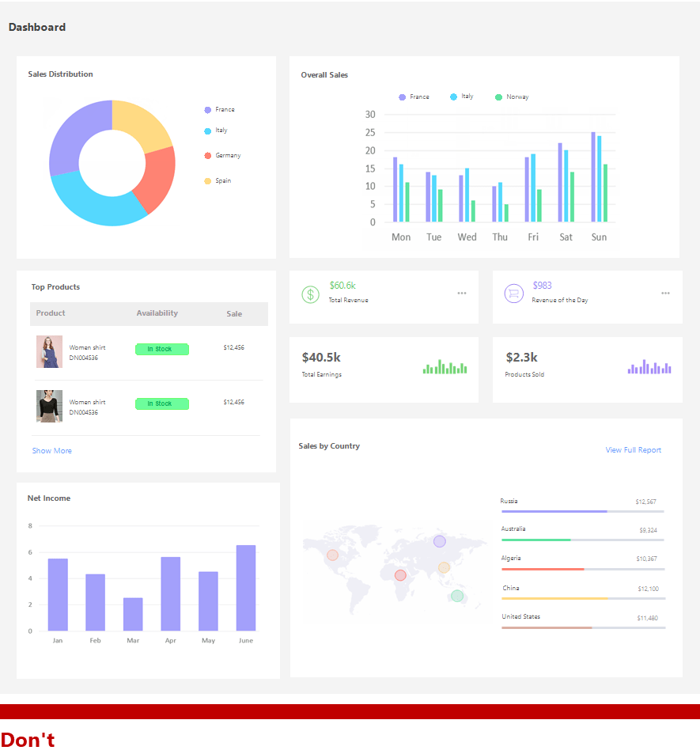Click the Australia $9,324 amount
The image size is (700, 754).
point(648,530)
